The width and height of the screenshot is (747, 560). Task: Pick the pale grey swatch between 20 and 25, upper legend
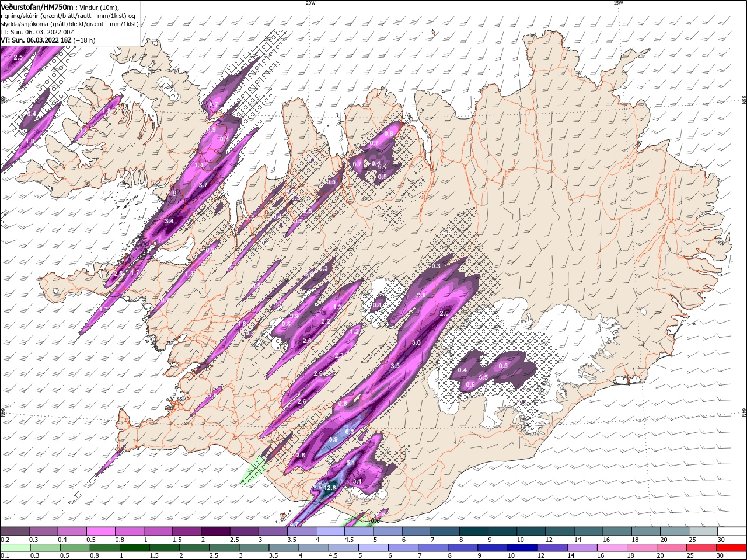coord(674,531)
